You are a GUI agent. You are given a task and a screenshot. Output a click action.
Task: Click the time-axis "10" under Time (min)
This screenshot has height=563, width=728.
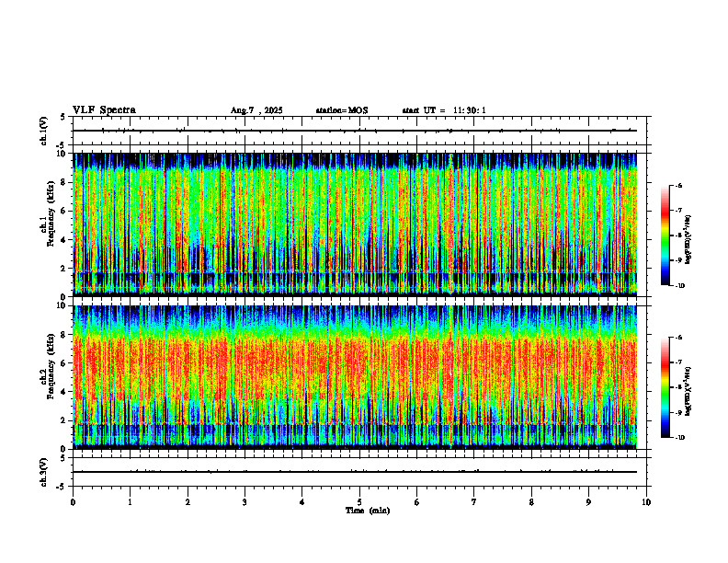point(646,502)
